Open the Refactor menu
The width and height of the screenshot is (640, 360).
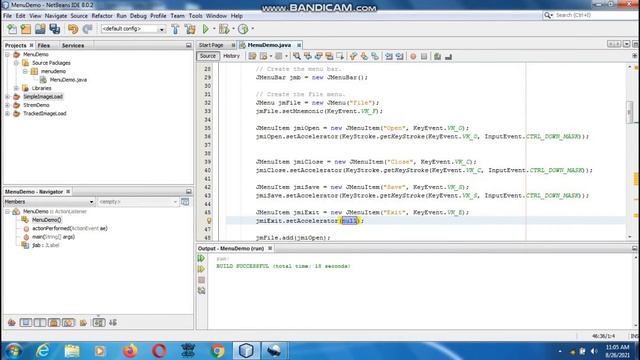(x=102, y=16)
